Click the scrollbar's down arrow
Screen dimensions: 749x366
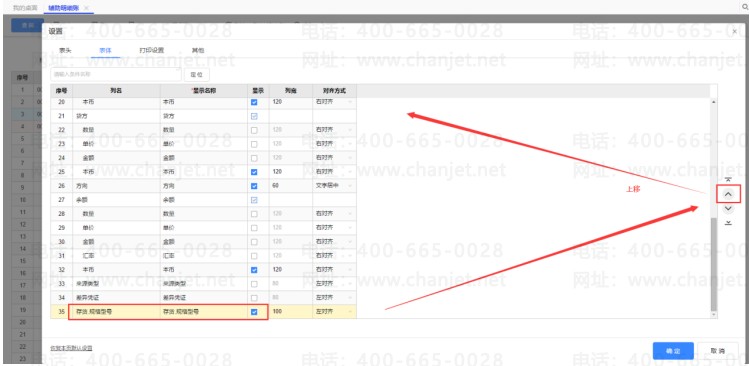pyautogui.click(x=714, y=315)
